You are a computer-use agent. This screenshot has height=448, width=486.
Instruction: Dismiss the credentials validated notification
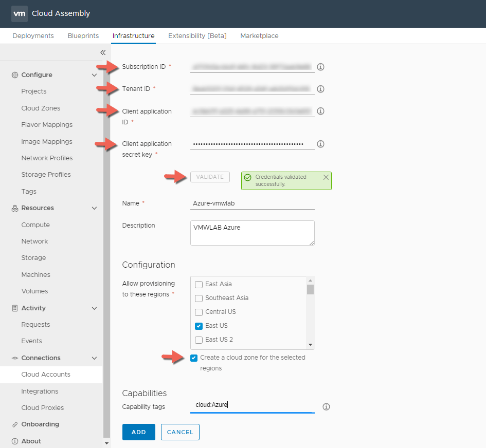coord(326,177)
